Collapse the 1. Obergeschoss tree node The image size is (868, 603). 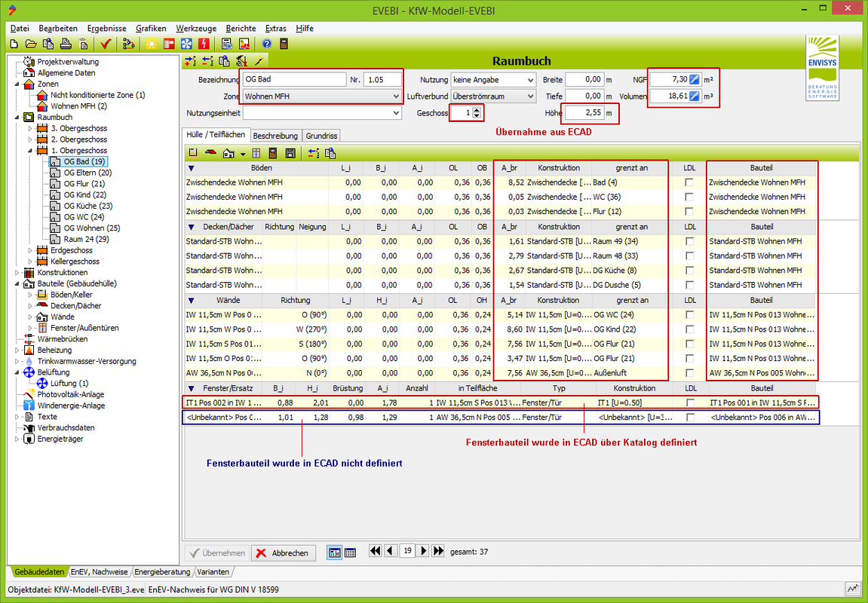[x=30, y=151]
